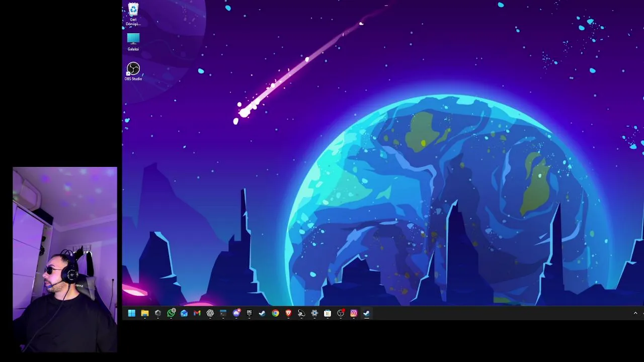The height and width of the screenshot is (362, 644).
Task: Open the blue Mail app in taskbar
Action: point(184,313)
